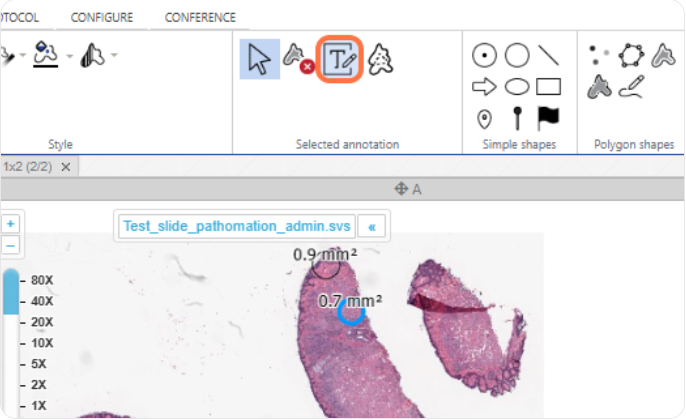The image size is (686, 420).
Task: Click the plus zoom in button
Action: click(x=11, y=224)
